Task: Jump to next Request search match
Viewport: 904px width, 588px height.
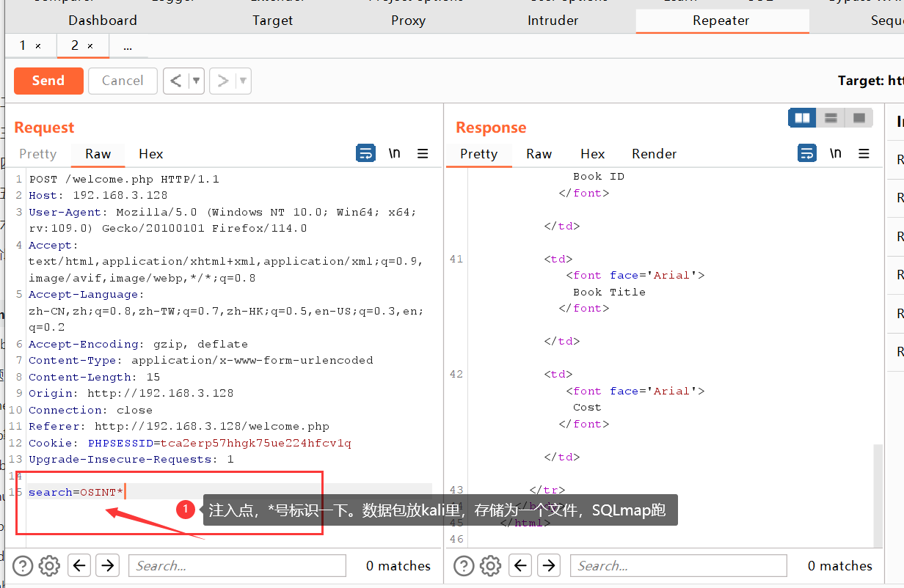Action: pos(107,565)
